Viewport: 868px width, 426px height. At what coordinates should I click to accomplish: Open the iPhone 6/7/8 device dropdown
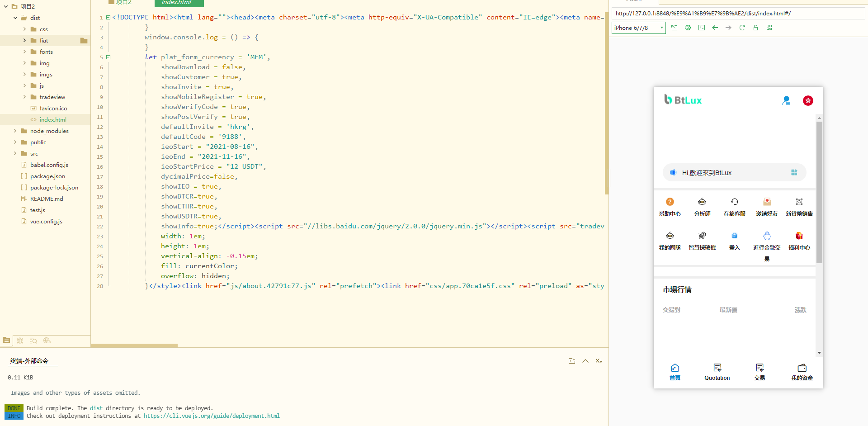(x=638, y=28)
